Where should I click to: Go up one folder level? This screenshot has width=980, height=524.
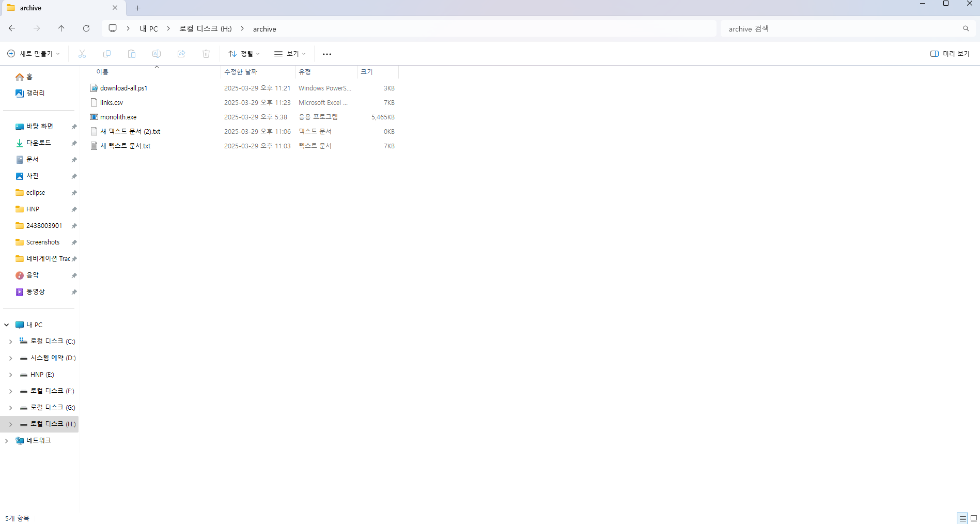tap(61, 28)
